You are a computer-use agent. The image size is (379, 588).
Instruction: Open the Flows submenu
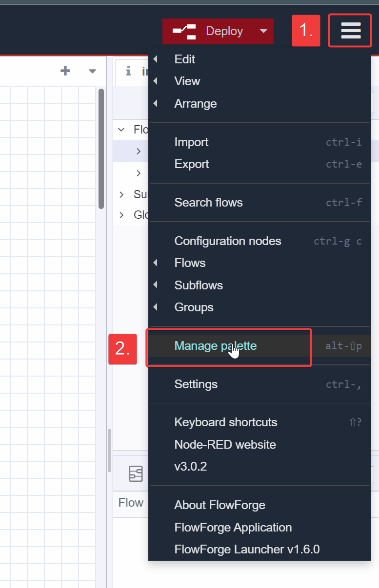click(x=189, y=263)
